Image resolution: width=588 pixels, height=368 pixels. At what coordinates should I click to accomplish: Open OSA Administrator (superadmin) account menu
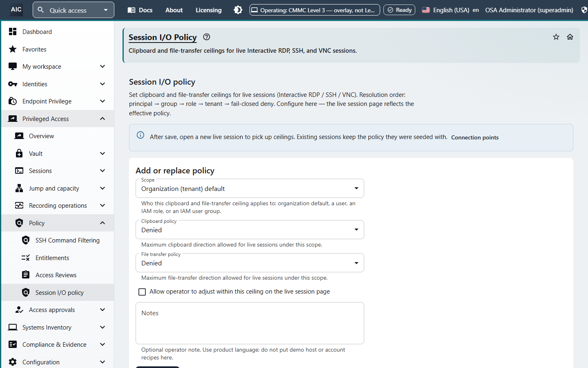click(x=529, y=10)
